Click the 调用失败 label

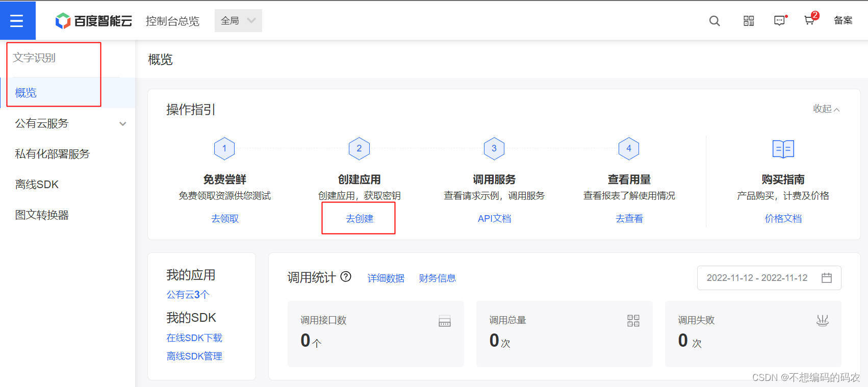[696, 320]
